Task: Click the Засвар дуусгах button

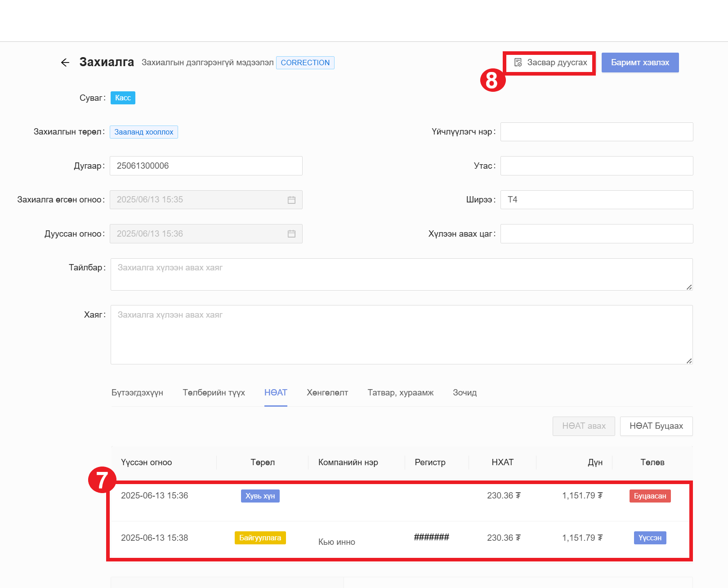Action: [x=550, y=63]
